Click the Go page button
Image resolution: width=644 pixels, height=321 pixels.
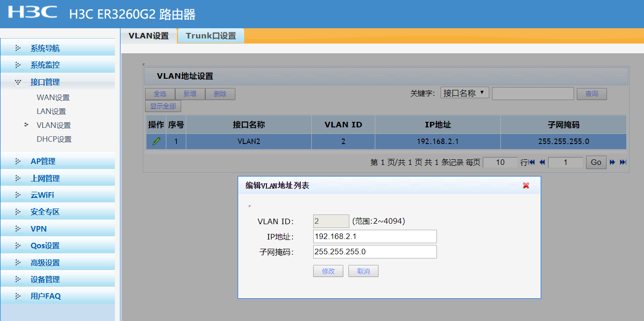(x=596, y=162)
